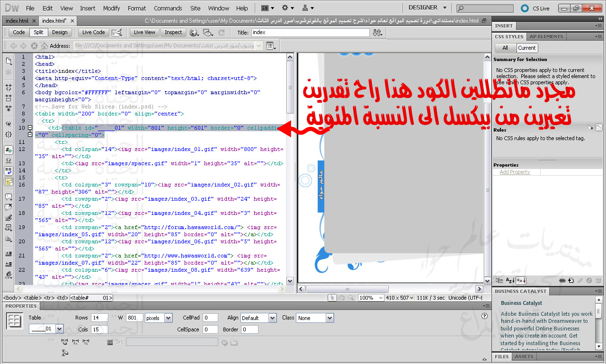606x364 pixels.
Task: Click Show Category View icon in CSS panel
Action: click(x=499, y=281)
